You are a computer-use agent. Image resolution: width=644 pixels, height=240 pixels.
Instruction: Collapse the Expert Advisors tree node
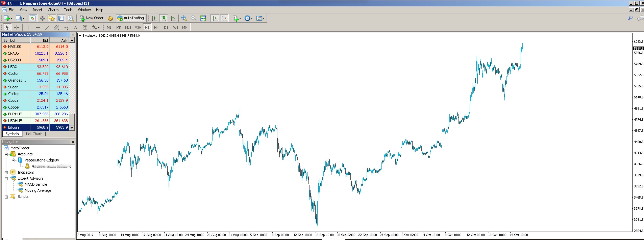click(x=6, y=178)
